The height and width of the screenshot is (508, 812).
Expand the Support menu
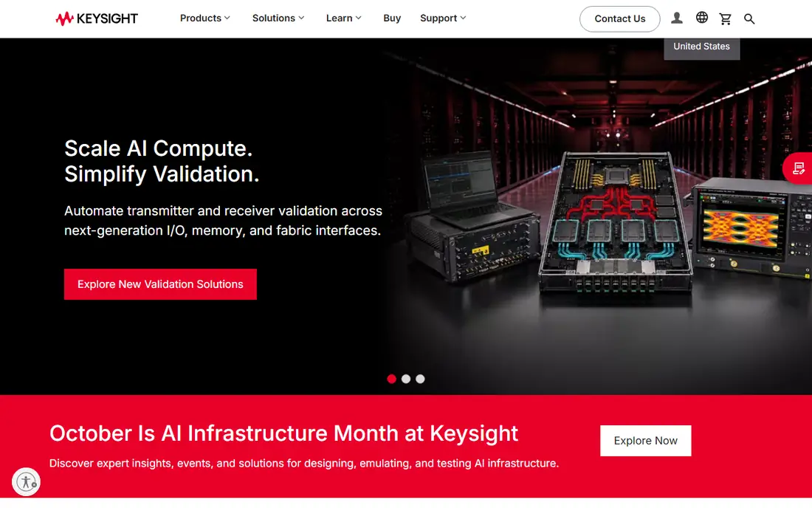[x=443, y=18]
